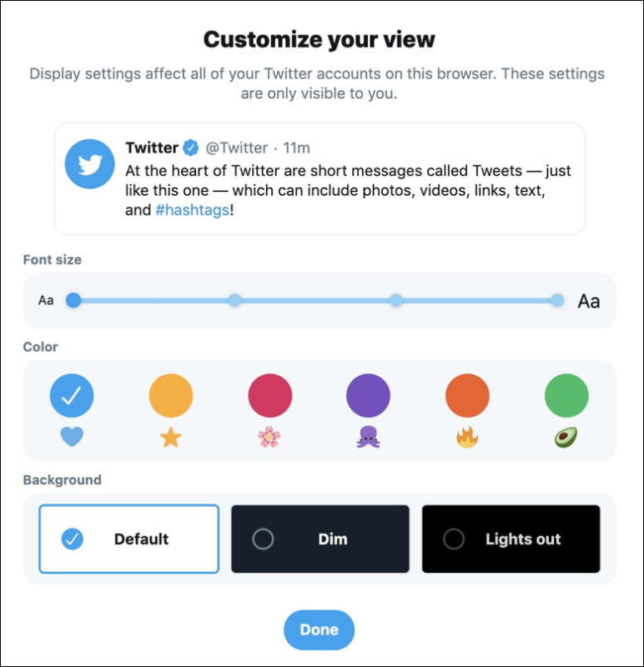The height and width of the screenshot is (667, 644).
Task: Enable the Lights out background theme
Action: (x=511, y=539)
